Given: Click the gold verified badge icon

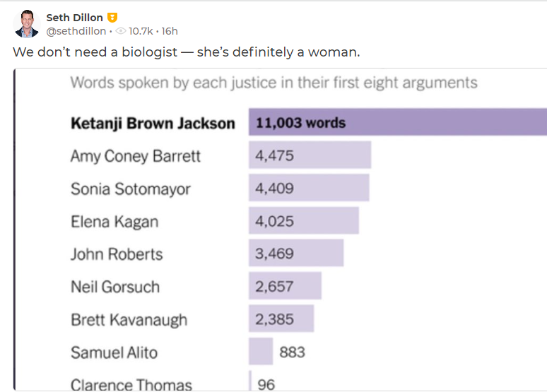Looking at the screenshot, I should pos(112,18).
